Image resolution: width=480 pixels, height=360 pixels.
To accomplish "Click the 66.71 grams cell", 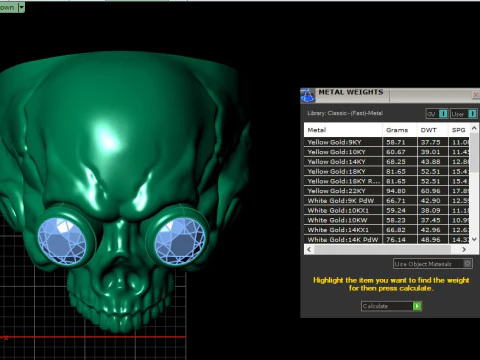I will 400,200.
